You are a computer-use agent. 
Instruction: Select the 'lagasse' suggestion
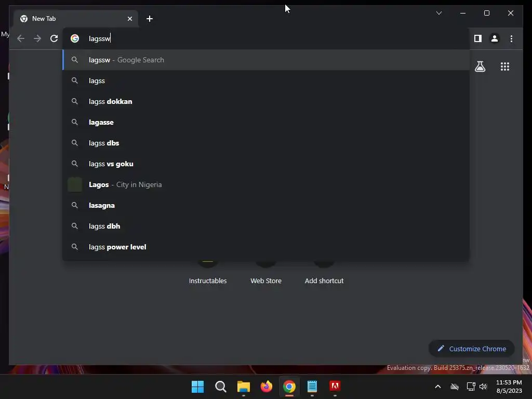266,122
